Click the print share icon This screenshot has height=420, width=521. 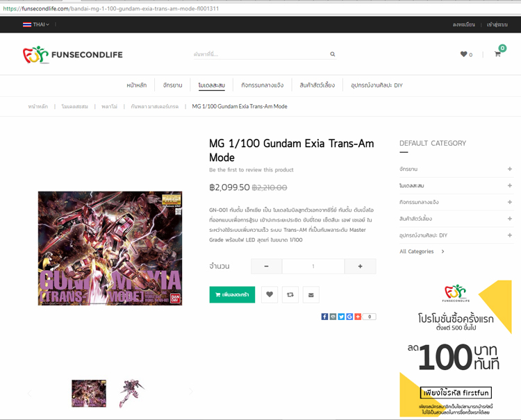(333, 317)
